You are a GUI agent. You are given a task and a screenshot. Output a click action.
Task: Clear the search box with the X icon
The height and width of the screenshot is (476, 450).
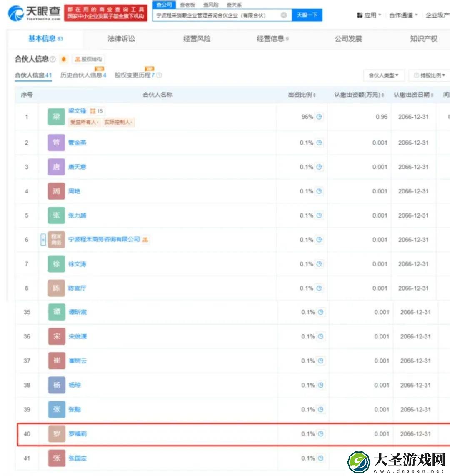[284, 15]
